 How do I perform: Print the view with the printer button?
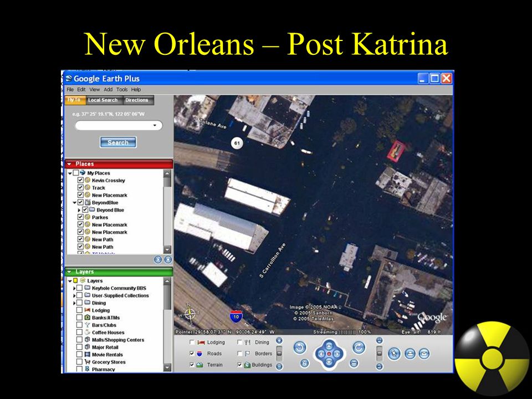(x=410, y=354)
